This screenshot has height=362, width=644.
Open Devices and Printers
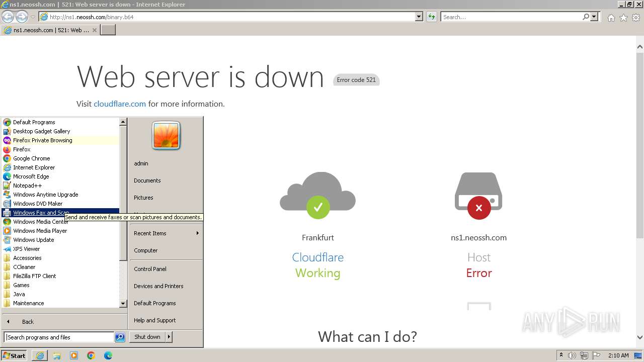point(166,286)
